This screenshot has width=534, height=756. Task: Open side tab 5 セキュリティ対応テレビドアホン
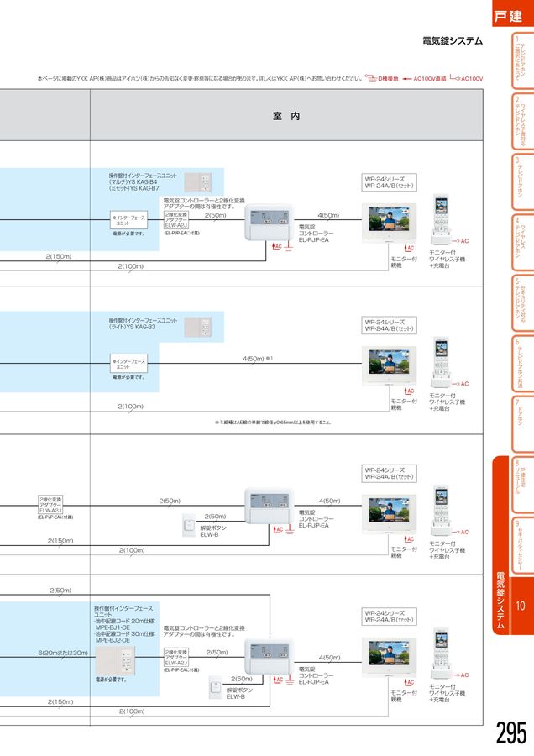pyautogui.click(x=523, y=302)
